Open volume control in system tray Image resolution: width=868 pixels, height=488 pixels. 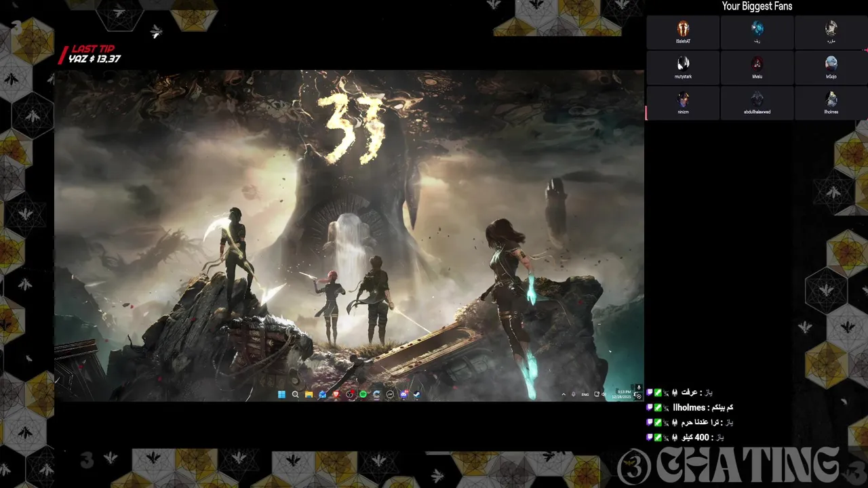point(604,394)
